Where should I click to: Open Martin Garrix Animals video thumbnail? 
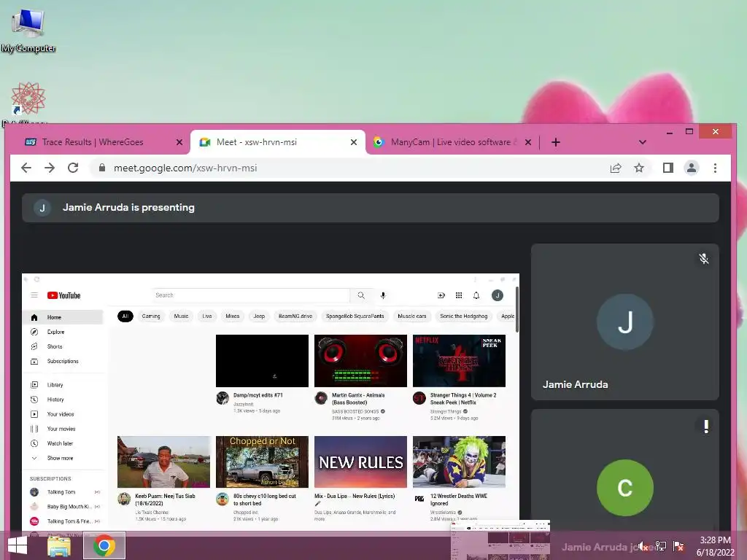click(x=360, y=360)
